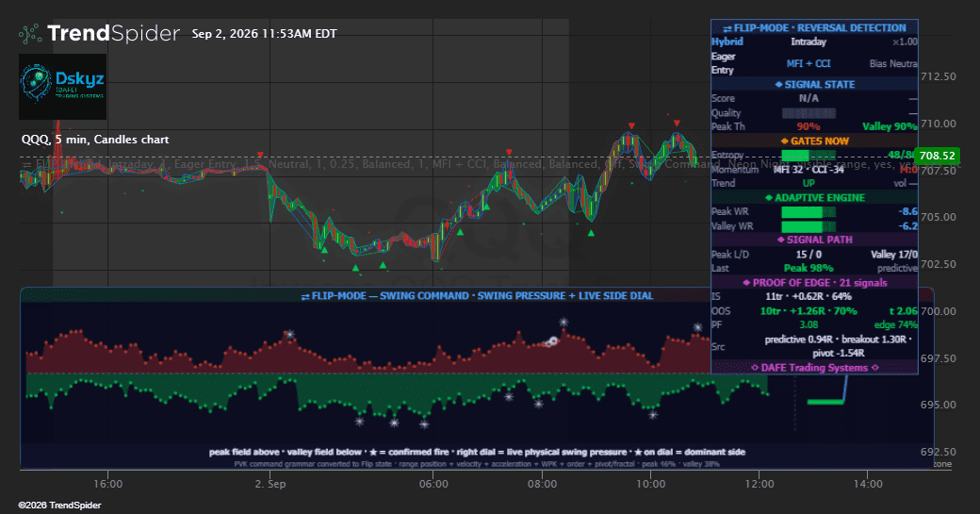Click the SWING PRESSURE + LIVE SIDE DIAL header text
Viewport: 980px width, 514px height.
(565, 296)
